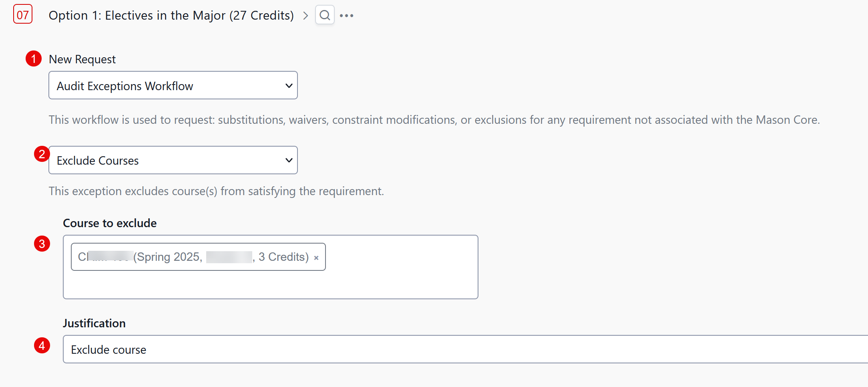
Task: Select the Spring 2025 3 Credits course chip
Action: (x=192, y=257)
